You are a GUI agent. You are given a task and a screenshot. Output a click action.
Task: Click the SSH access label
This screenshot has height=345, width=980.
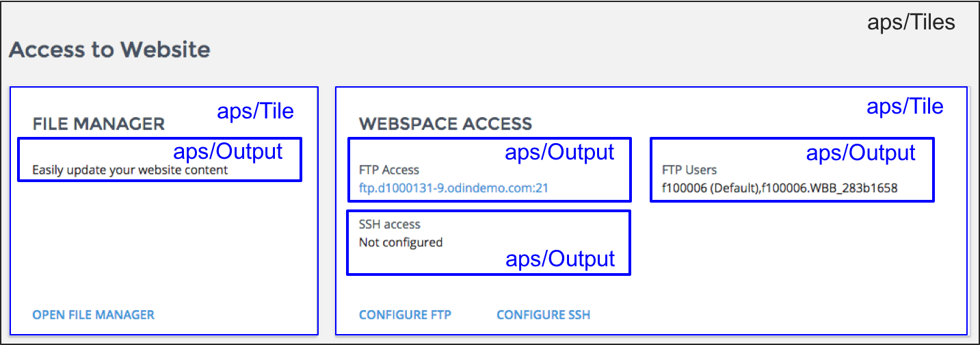pos(390,225)
